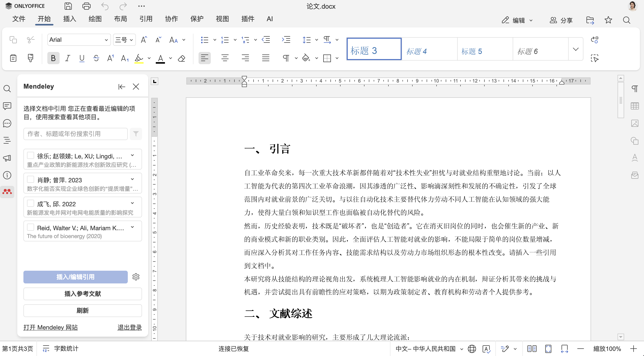This screenshot has width=644, height=356.
Task: Check the 肖静; 曾萍. 2023 citation checkbox
Action: coord(31,179)
